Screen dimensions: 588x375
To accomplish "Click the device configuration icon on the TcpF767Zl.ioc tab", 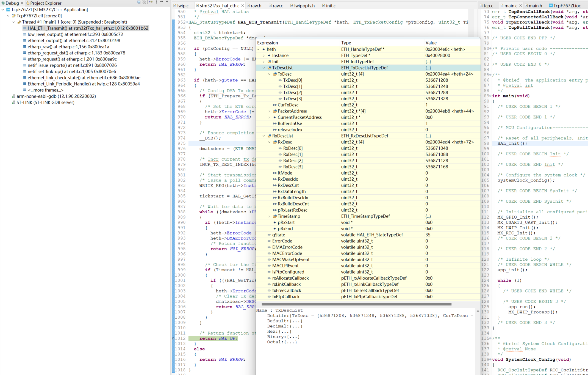I will click(551, 5).
